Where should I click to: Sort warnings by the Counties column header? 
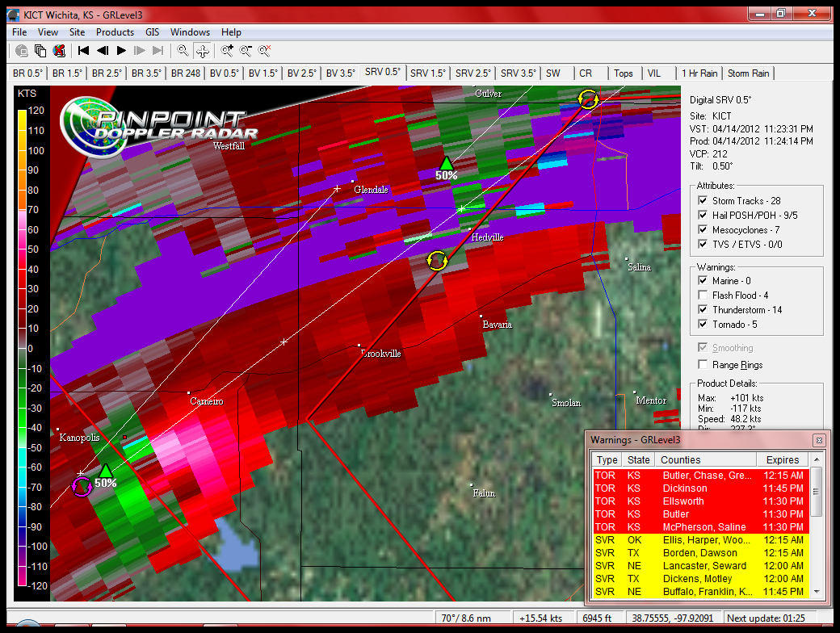tap(706, 460)
